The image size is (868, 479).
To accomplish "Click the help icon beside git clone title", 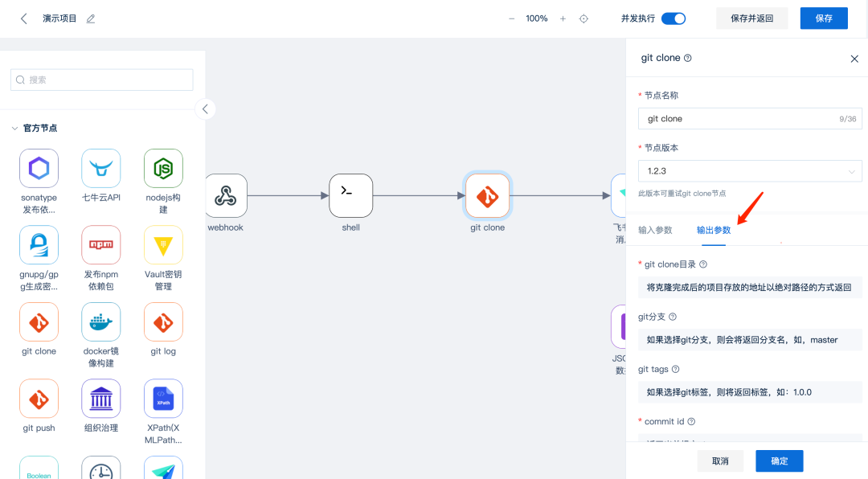I will click(x=687, y=58).
